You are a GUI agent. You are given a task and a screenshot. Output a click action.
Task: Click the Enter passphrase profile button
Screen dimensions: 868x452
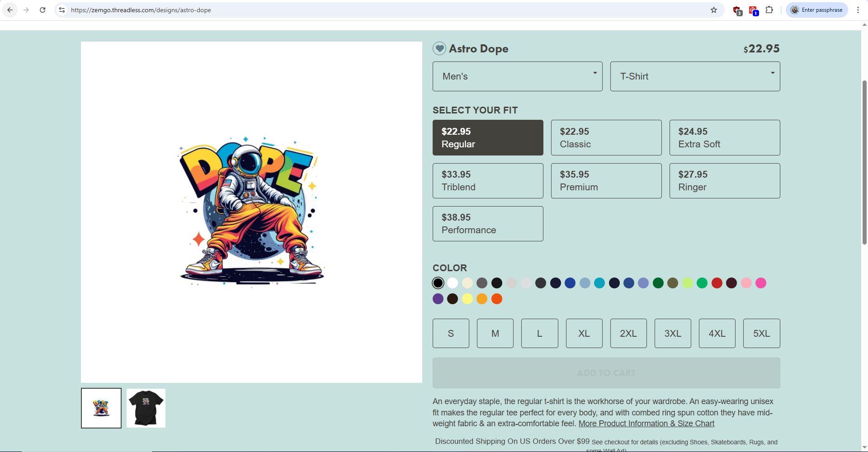pyautogui.click(x=816, y=10)
